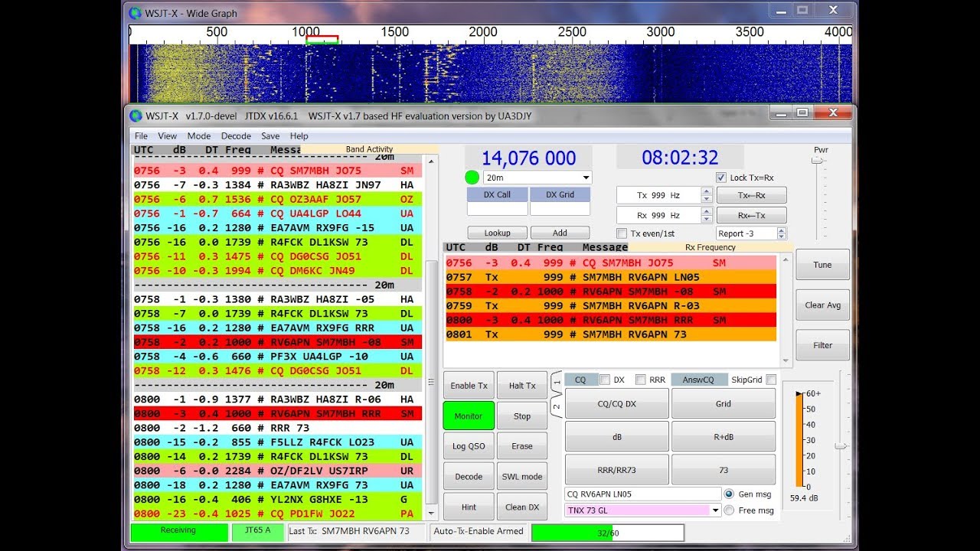Click the Log QSO button
The height and width of the screenshot is (551, 980).
click(x=469, y=446)
